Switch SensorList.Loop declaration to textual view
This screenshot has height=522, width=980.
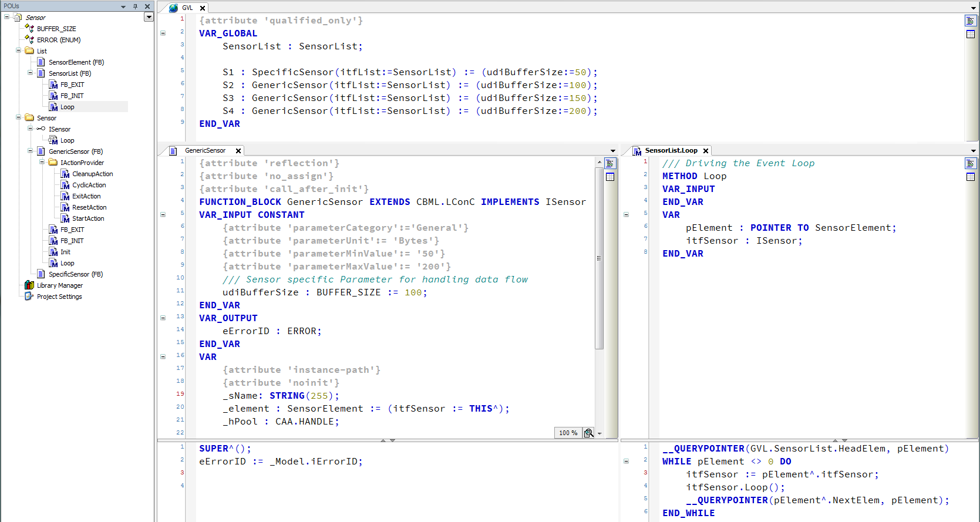[x=970, y=164]
